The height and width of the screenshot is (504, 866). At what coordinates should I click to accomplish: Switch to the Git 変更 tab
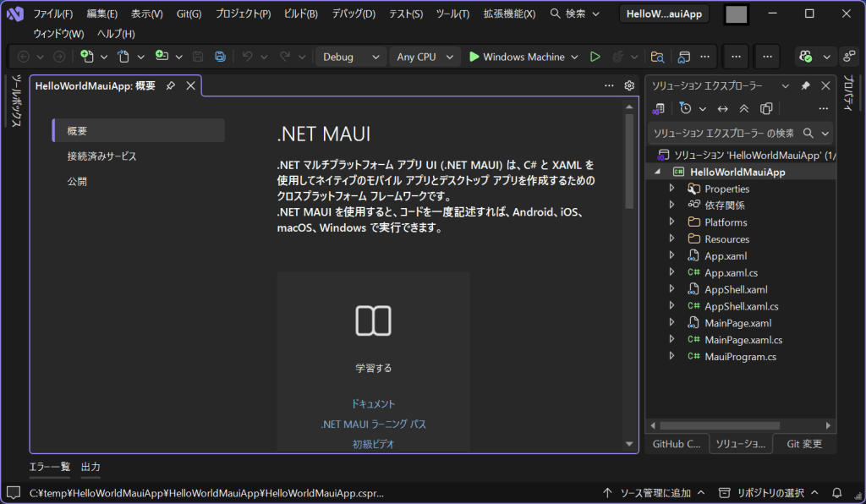click(803, 444)
